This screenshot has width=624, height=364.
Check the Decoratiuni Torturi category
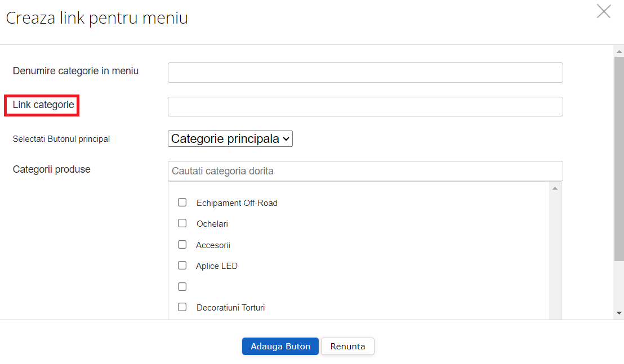point(182,307)
